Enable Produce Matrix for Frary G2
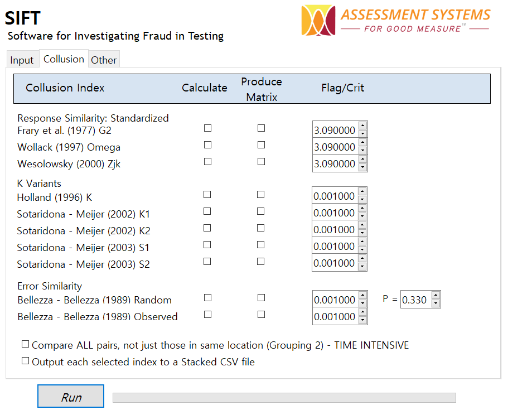This screenshot has height=410, width=532. point(261,128)
